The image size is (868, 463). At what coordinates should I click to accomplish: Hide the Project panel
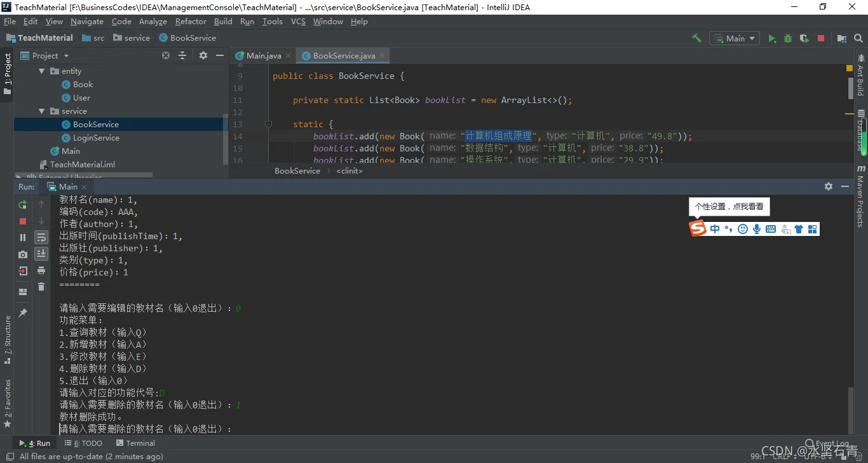[x=220, y=55]
